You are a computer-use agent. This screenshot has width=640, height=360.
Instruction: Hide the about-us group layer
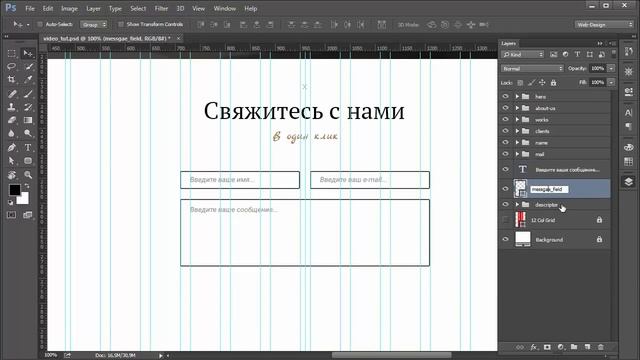[506, 108]
